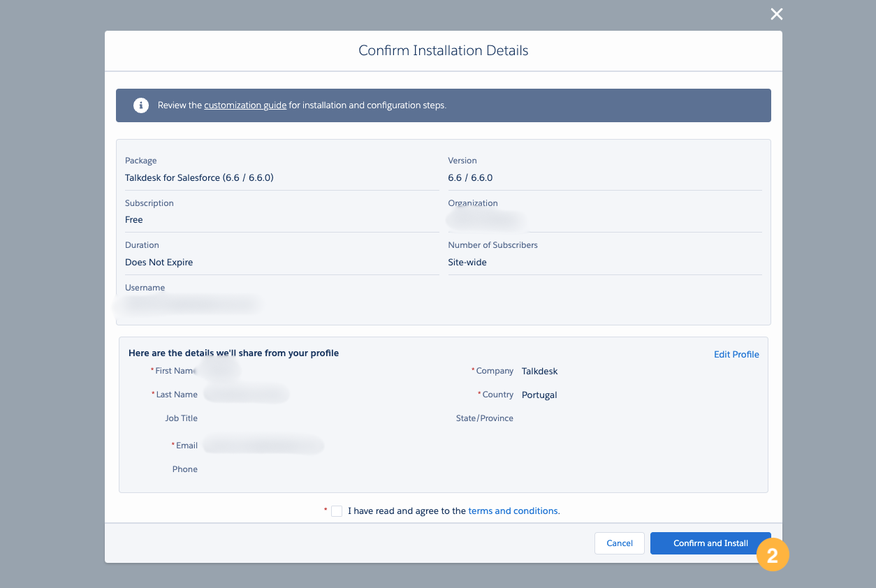Click the 'Package' label

point(140,161)
